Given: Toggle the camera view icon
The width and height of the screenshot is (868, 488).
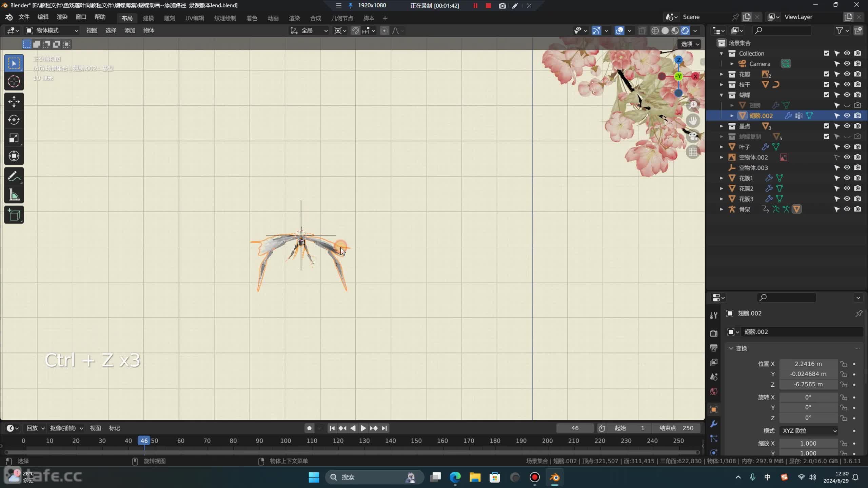Looking at the screenshot, I should [x=693, y=136].
